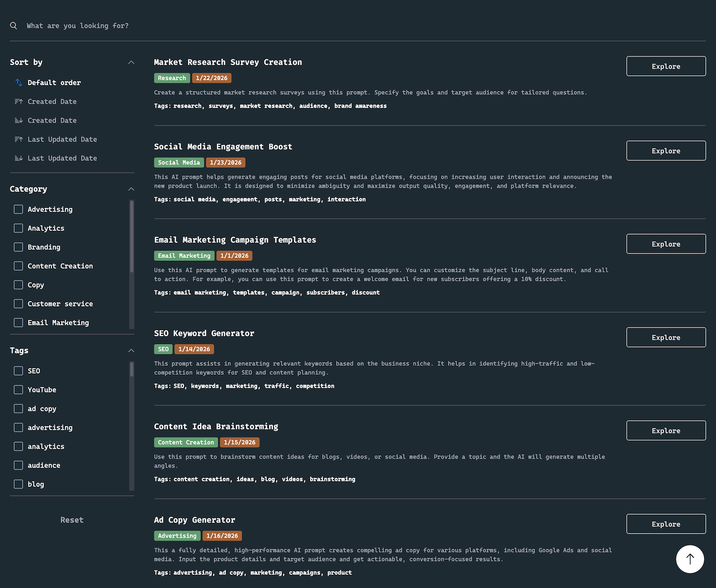
Task: Click the Created Date ascending sort icon
Action: coord(18,101)
